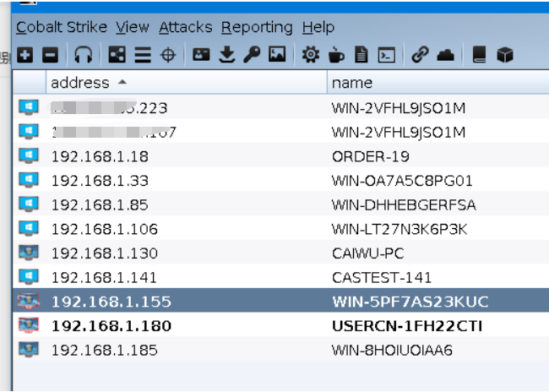Switch to session table view icon

[x=143, y=55]
